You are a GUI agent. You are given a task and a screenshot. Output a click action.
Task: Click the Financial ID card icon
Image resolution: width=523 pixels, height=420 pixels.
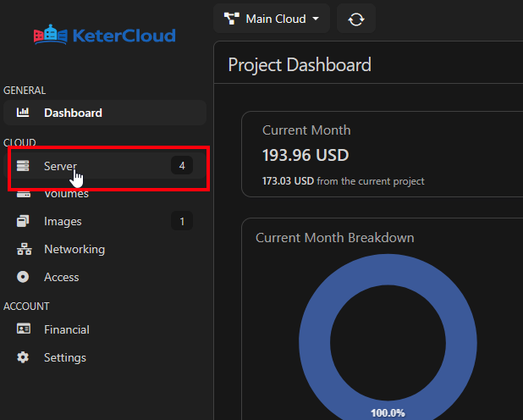24,329
